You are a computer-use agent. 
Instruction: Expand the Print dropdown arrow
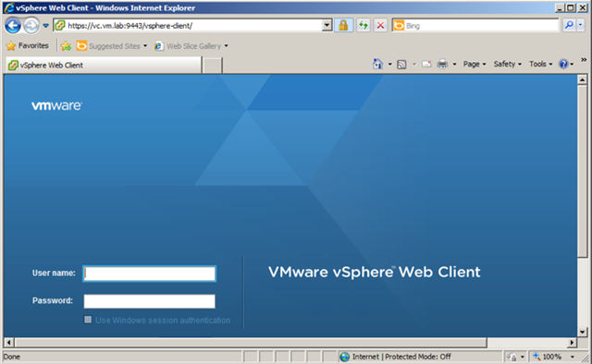[x=454, y=65]
